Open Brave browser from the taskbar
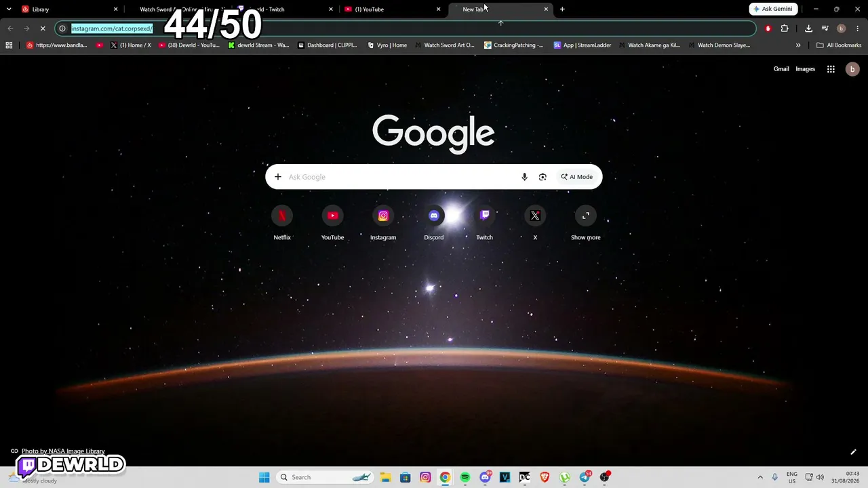Viewport: 868px width, 488px height. [545, 477]
